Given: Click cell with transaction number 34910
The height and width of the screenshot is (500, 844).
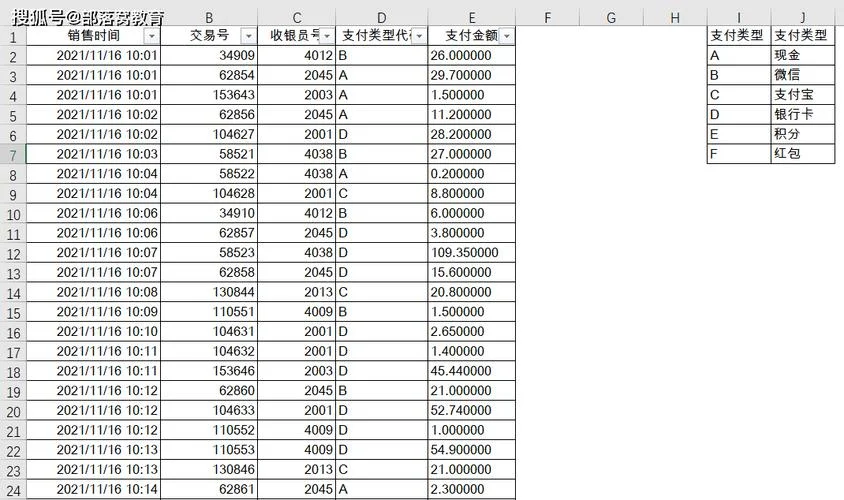Looking at the screenshot, I should 209,213.
